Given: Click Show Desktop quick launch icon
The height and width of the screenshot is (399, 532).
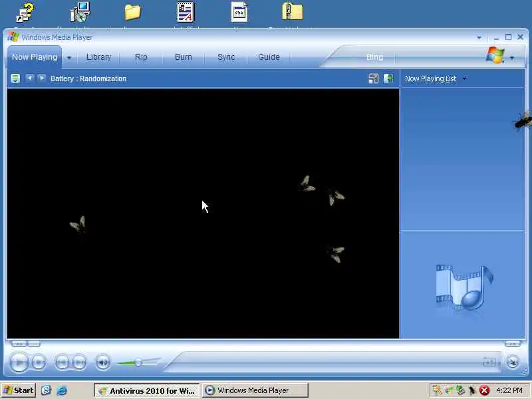Looking at the screenshot, I should point(46,390).
